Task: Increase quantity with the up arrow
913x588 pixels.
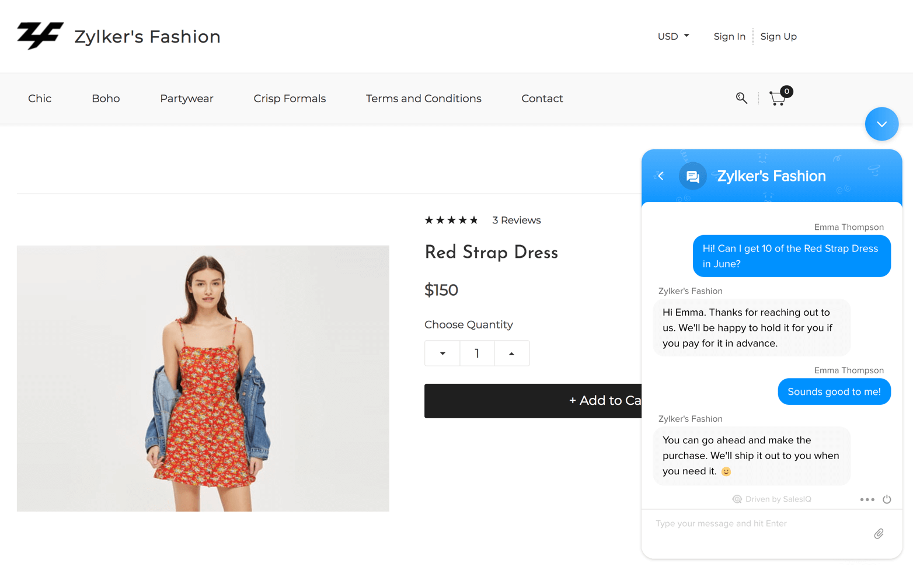Action: pos(511,353)
